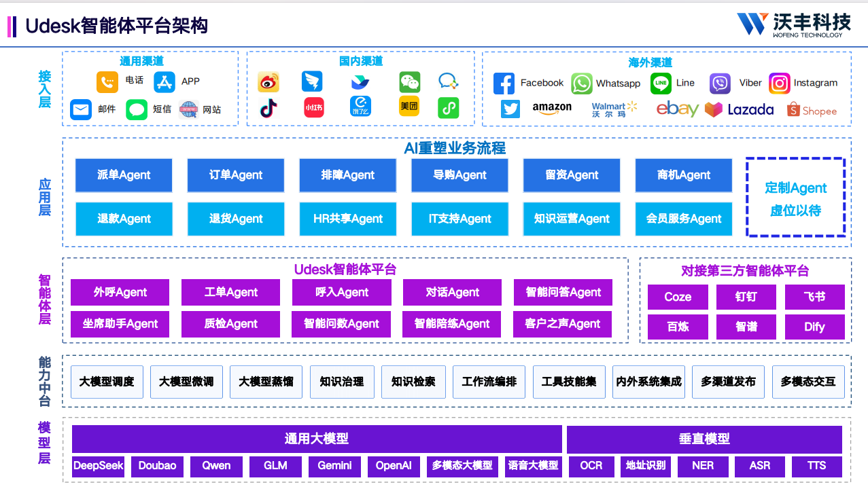Click the DeepSeek model box
The width and height of the screenshot is (868, 491).
click(99, 466)
